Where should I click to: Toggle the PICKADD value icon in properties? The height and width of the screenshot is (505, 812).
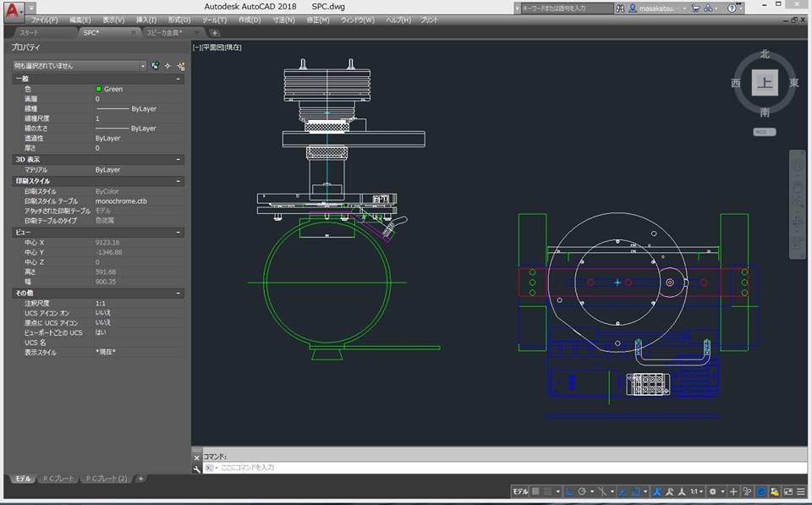(x=155, y=66)
